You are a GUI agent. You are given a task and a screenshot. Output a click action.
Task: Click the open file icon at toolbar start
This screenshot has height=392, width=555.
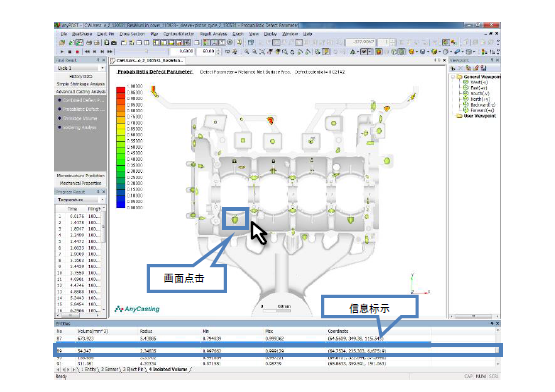[62, 42]
